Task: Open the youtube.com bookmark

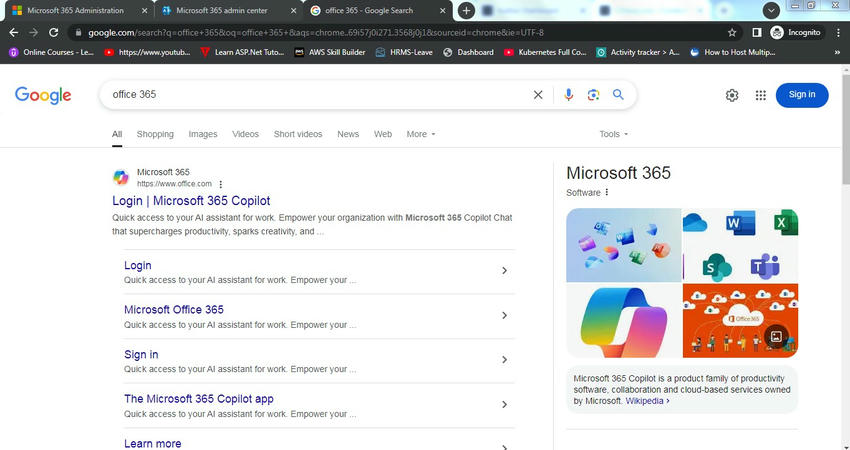Action: coord(147,52)
